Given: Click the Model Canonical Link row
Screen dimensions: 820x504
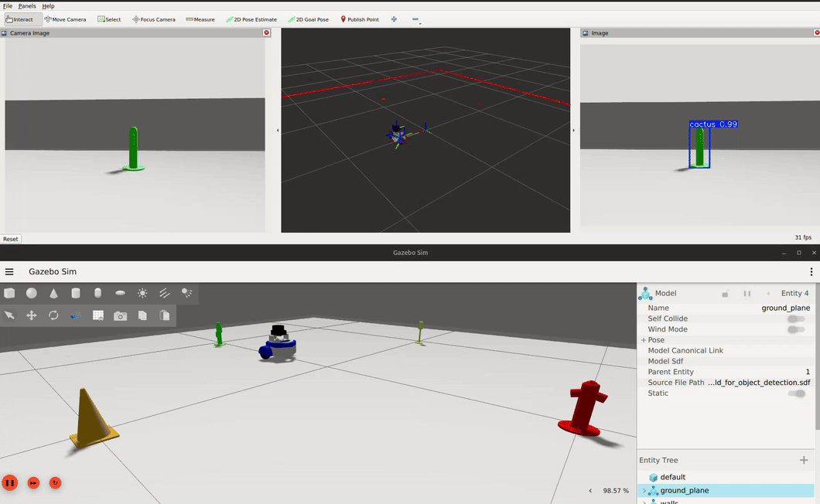Looking at the screenshot, I should (x=726, y=350).
